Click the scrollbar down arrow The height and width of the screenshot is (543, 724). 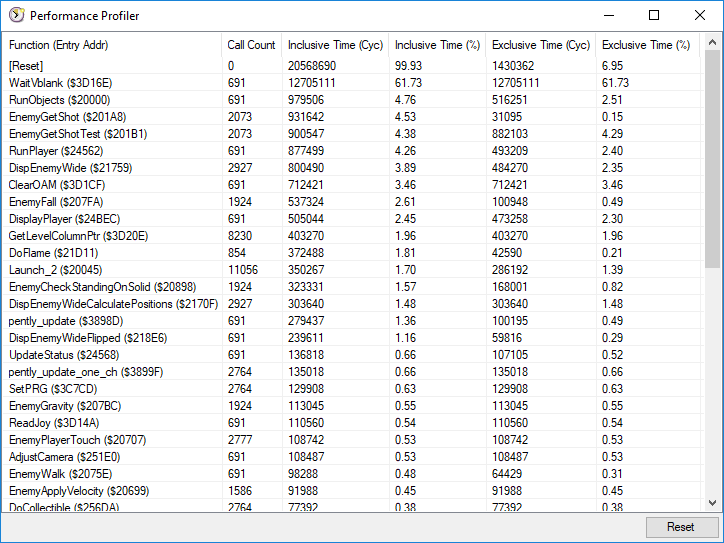pyautogui.click(x=712, y=502)
